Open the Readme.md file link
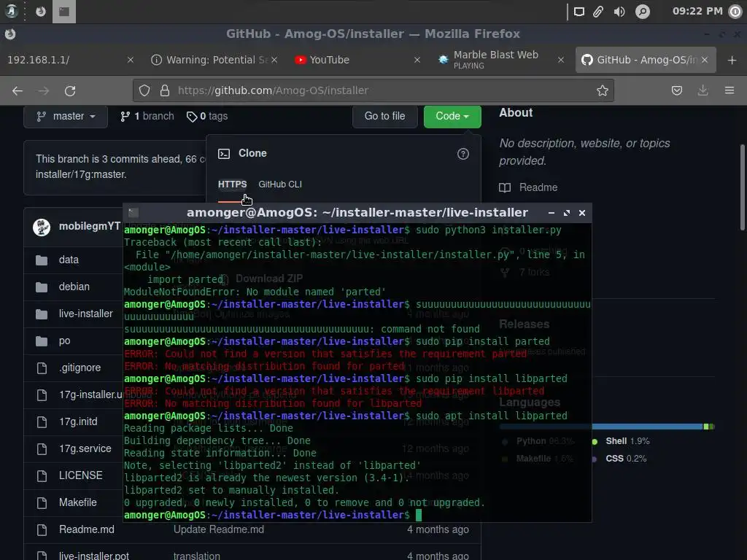Screen dimensions: 747x560 click(87, 529)
